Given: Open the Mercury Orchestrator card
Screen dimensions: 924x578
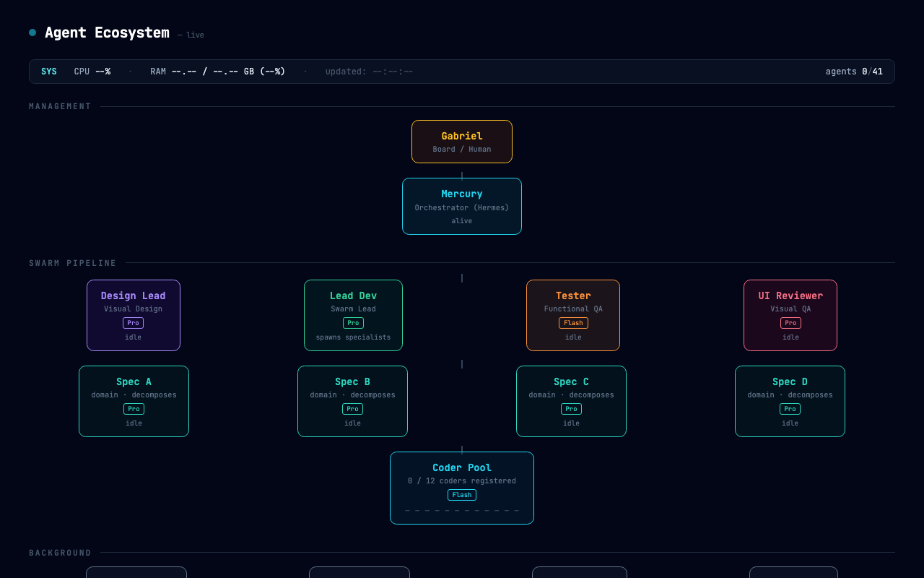Looking at the screenshot, I should coord(462,206).
